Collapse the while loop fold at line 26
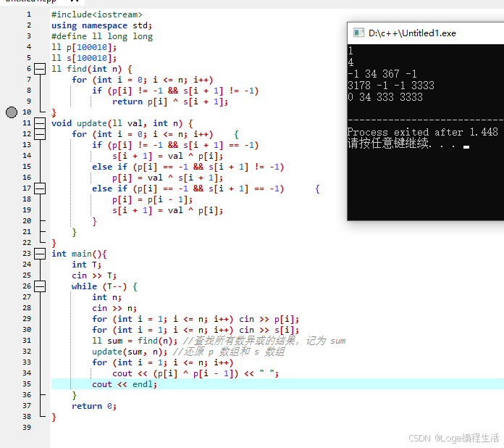This screenshot has width=504, height=448. pos(40,286)
